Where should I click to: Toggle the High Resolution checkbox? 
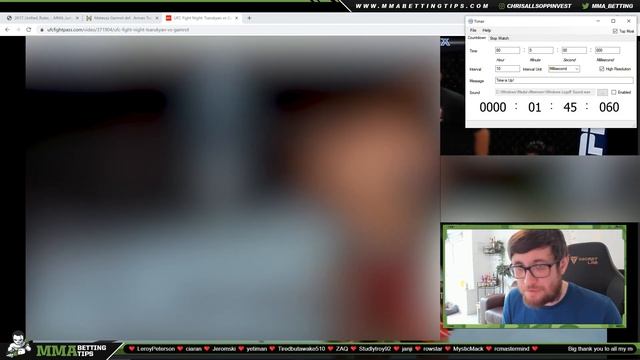coord(602,69)
